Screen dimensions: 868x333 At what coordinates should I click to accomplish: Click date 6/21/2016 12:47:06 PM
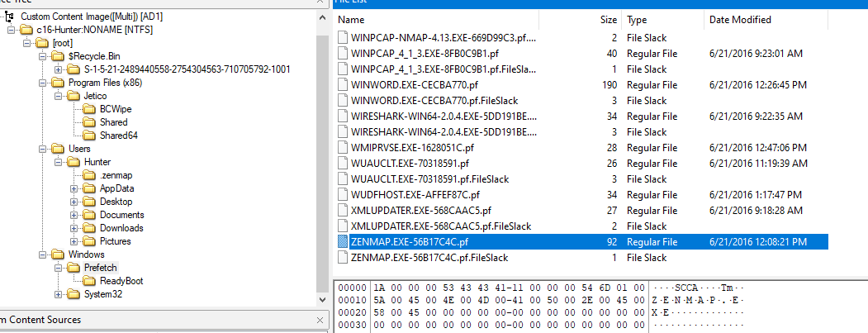pos(758,148)
